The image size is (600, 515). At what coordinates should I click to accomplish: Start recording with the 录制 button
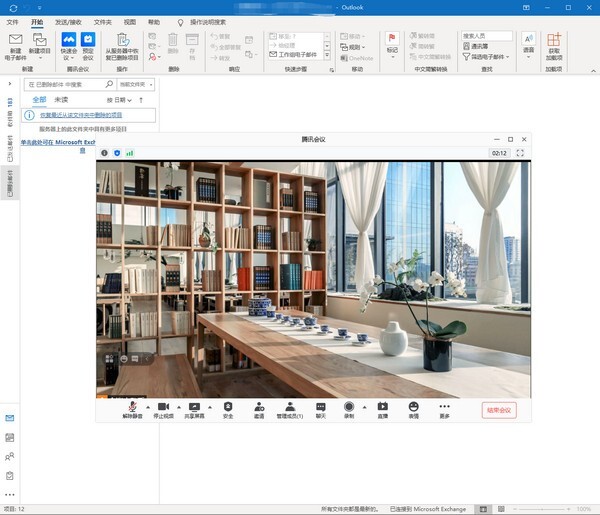(349, 407)
